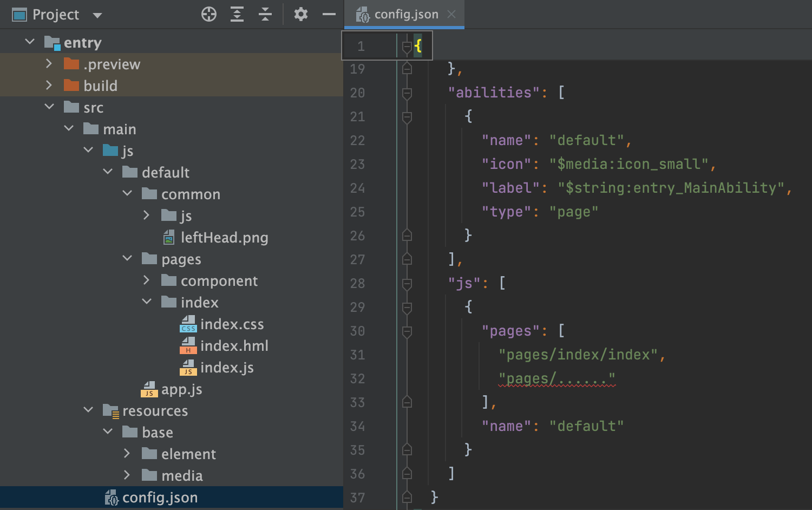Click the resources folder icon

110,411
